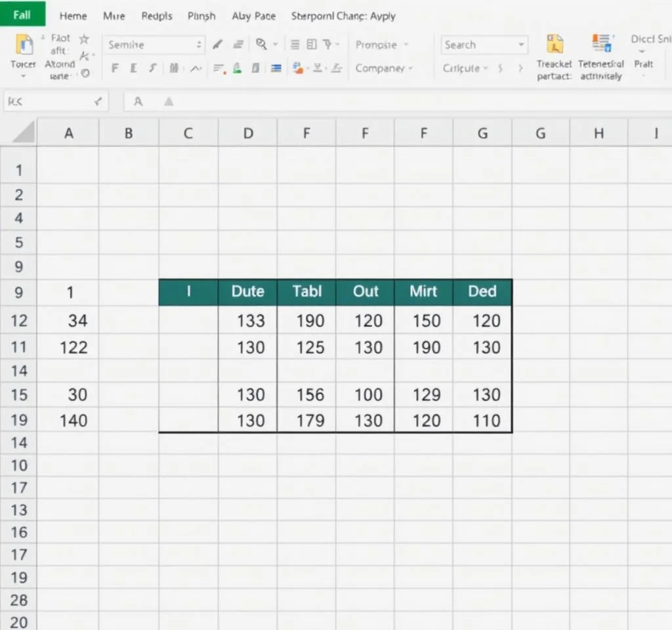Click the green fill color bucket icon
672x630 pixels.
[x=237, y=68]
